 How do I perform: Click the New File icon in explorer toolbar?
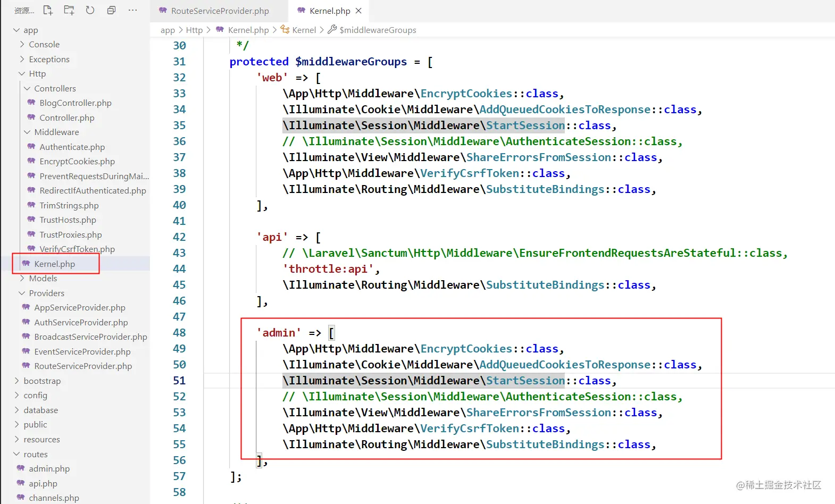pyautogui.click(x=48, y=10)
